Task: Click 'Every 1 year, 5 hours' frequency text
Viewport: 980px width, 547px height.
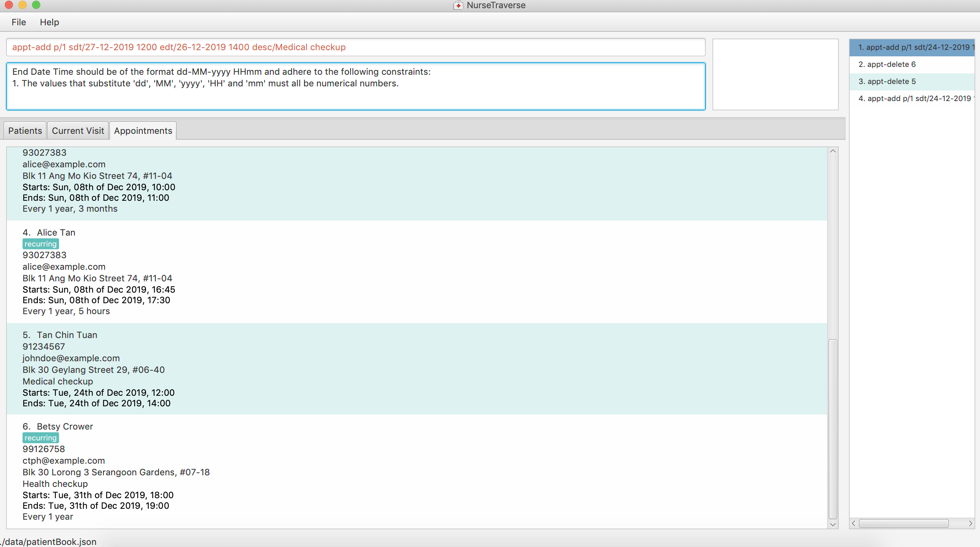Action: click(x=66, y=311)
